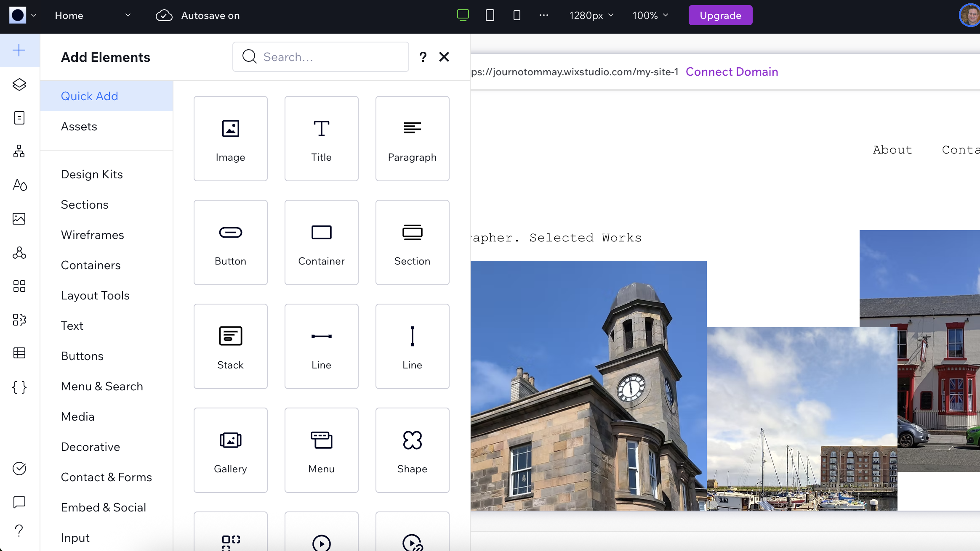
Task: Switch to tablet breakpoint view
Action: click(x=490, y=15)
